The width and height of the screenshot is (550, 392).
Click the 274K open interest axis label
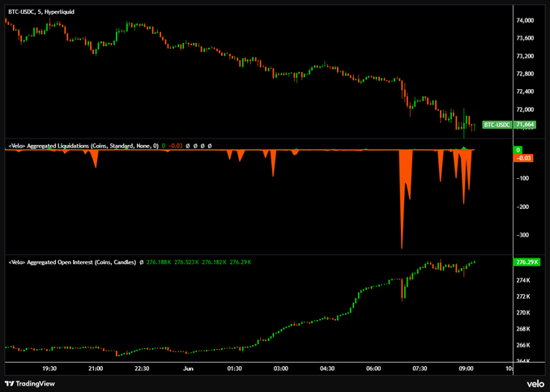523,280
